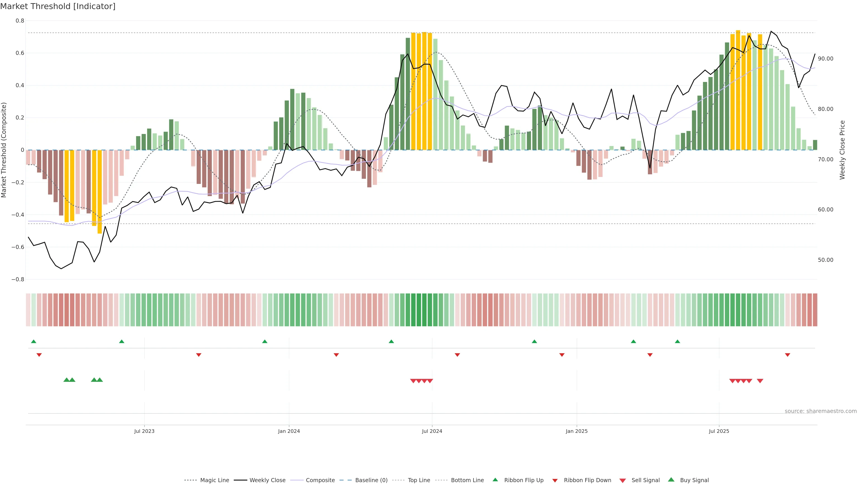Click the Ribbon Flip Up legend triangle
Image resolution: width=868 pixels, height=488 pixels.
495,480
